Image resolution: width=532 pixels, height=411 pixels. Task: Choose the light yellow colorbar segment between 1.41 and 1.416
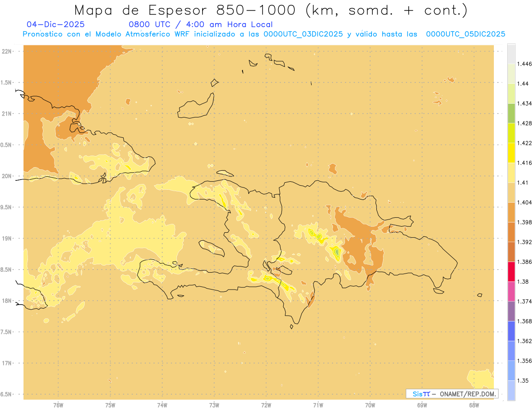511,172
